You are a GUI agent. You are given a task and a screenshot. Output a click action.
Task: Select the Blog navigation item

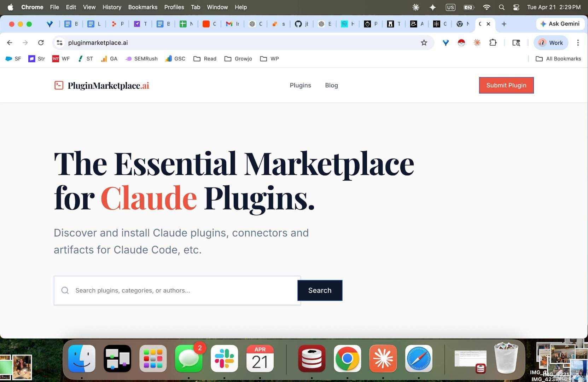pyautogui.click(x=331, y=85)
